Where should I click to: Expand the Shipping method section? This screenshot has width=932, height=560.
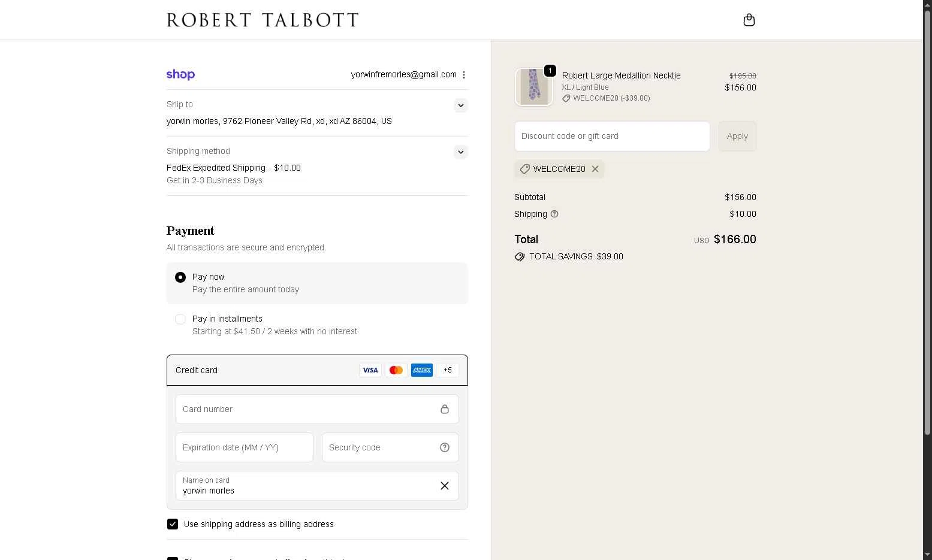[x=460, y=152]
